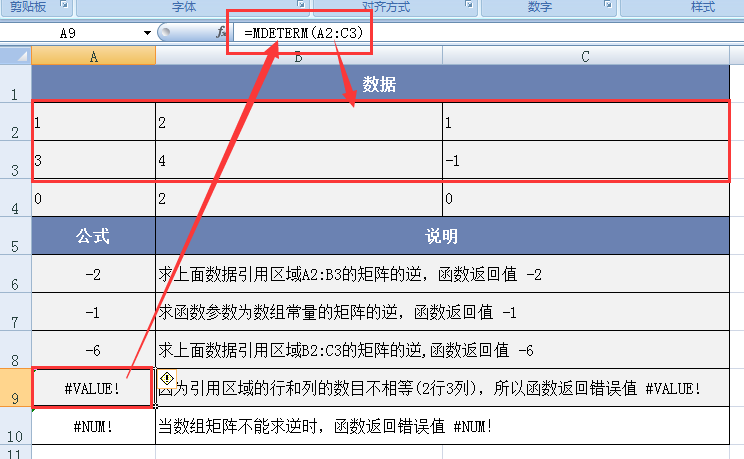The image size is (744, 459).
Task: Select column C header
Action: click(x=586, y=56)
